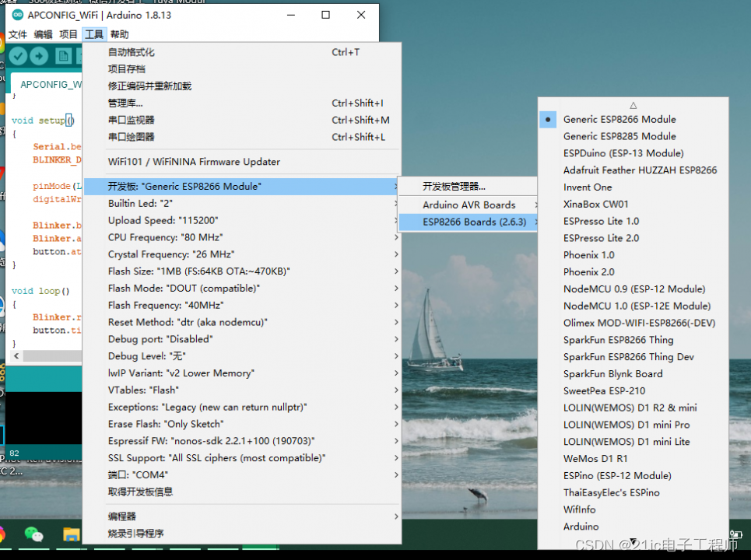Select Generic ESP8266 Module radio entry

click(x=633, y=119)
